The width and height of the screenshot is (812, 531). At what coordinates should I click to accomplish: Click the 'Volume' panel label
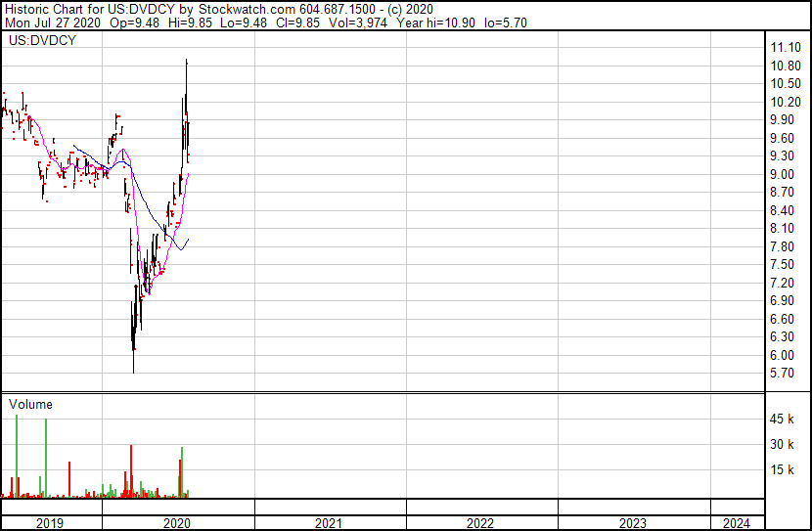pos(30,404)
